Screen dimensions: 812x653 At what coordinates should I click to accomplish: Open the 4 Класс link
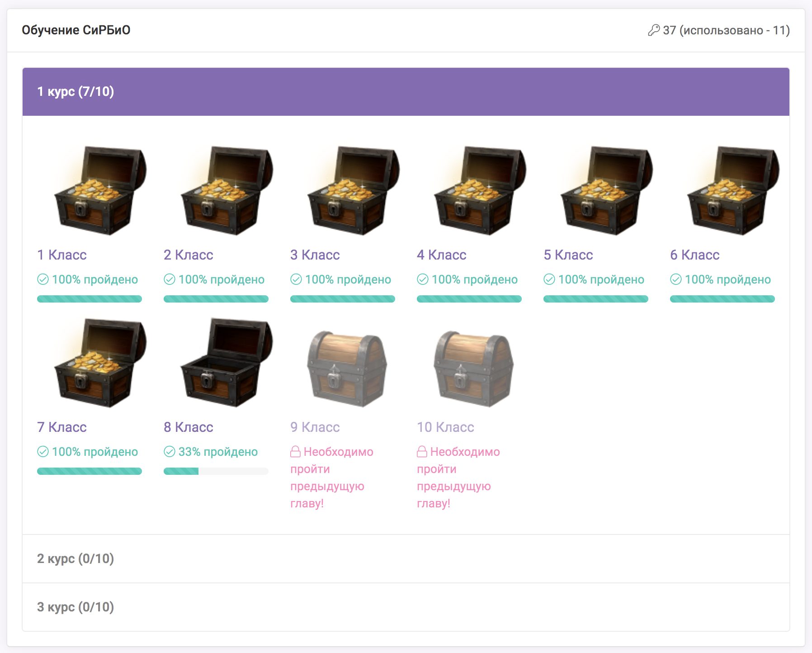442,255
